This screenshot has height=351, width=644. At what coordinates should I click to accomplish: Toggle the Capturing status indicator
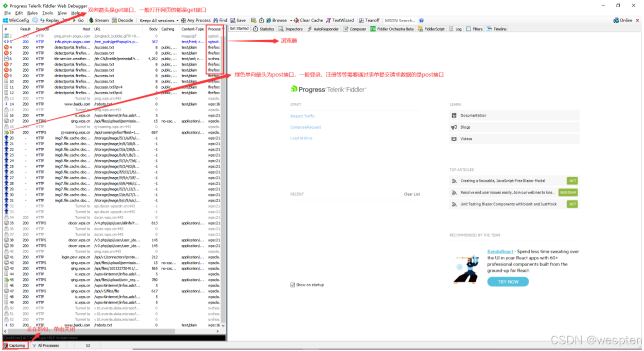[x=14, y=345]
